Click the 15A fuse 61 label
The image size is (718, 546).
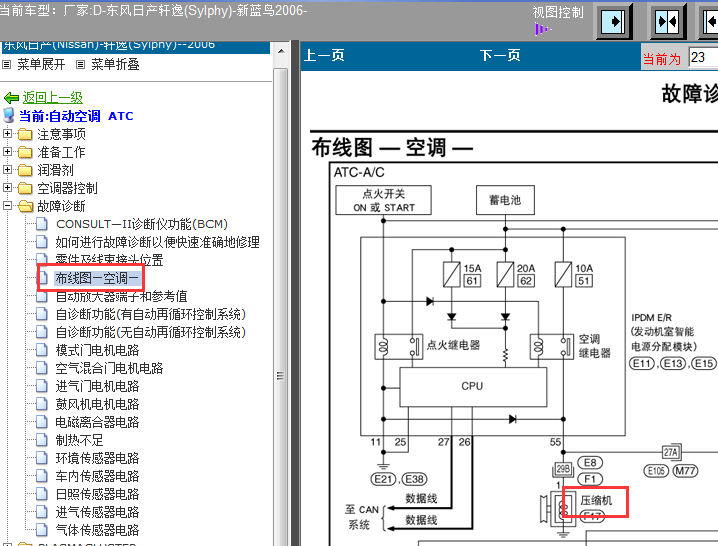click(473, 275)
